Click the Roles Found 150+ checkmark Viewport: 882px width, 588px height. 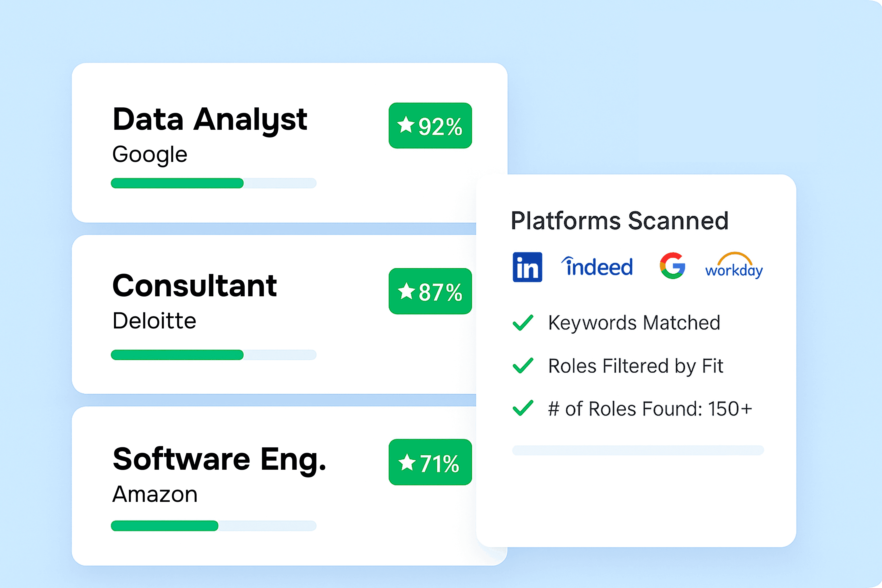[523, 408]
